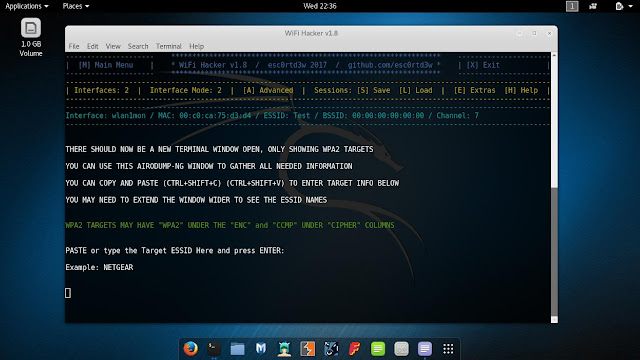
Task: Open the 1.0 GB Volume desktop icon
Action: [x=31, y=37]
